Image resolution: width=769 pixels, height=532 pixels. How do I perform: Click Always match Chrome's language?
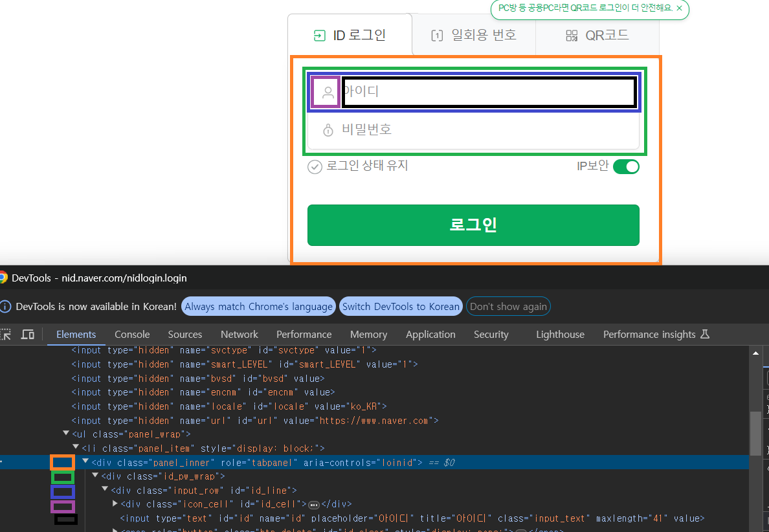pyautogui.click(x=258, y=307)
